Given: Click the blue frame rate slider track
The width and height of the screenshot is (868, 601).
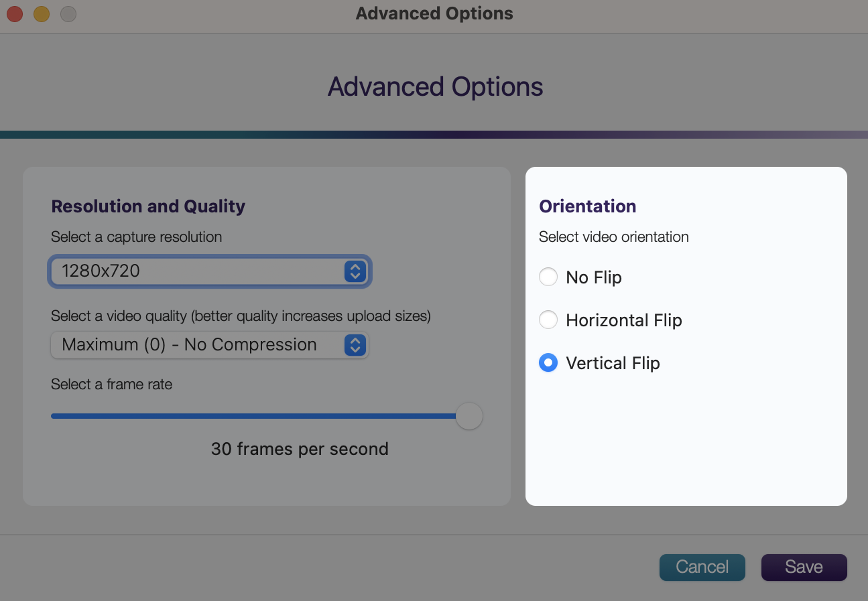Looking at the screenshot, I should 255,416.
